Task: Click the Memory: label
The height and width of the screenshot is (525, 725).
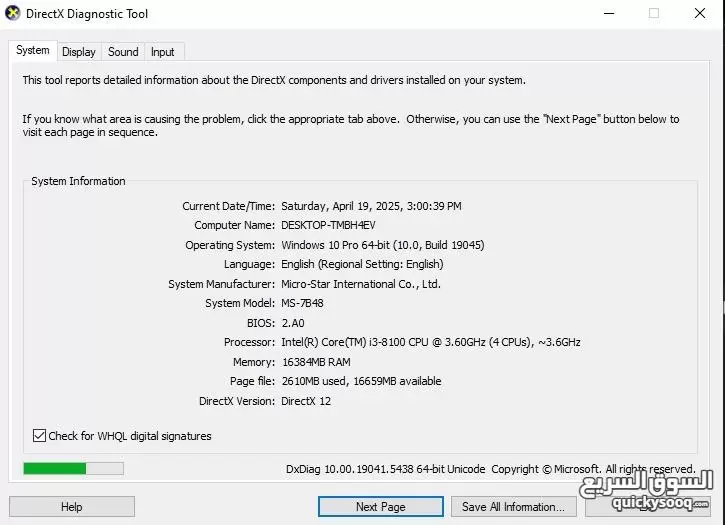Action: [x=254, y=362]
